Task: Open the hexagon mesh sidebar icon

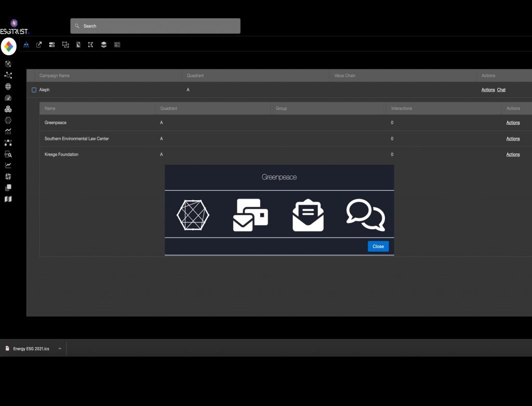Action: pyautogui.click(x=8, y=120)
